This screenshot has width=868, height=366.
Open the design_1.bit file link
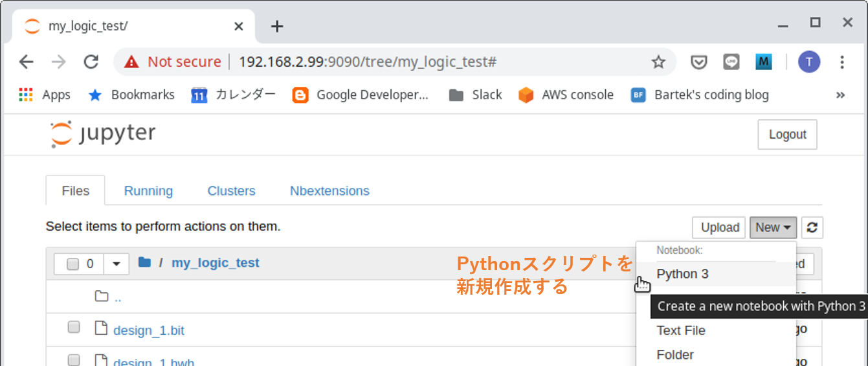click(148, 330)
